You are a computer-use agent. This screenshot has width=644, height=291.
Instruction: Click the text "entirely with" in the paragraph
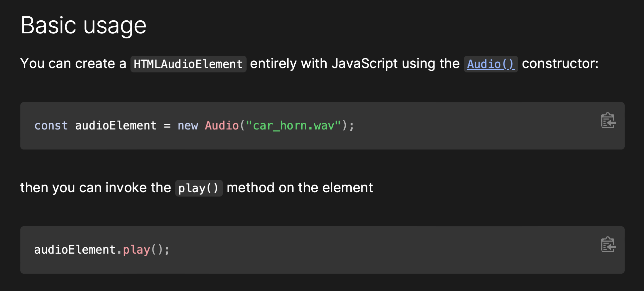(x=288, y=64)
